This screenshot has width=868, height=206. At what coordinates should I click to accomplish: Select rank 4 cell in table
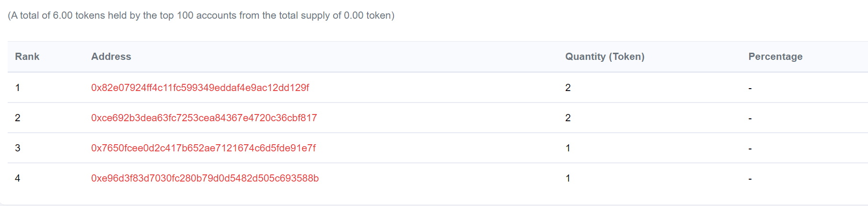click(x=18, y=178)
